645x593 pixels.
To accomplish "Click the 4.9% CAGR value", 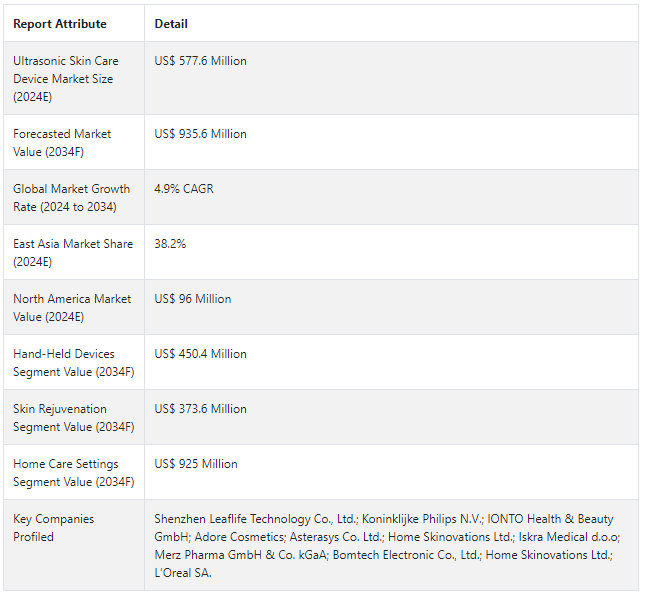I will (x=184, y=189).
